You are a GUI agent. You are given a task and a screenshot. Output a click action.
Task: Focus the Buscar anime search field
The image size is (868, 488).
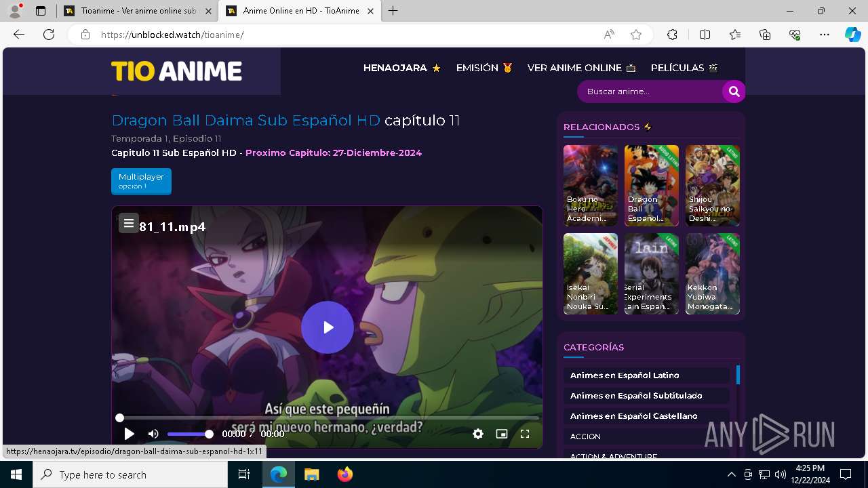click(x=650, y=91)
